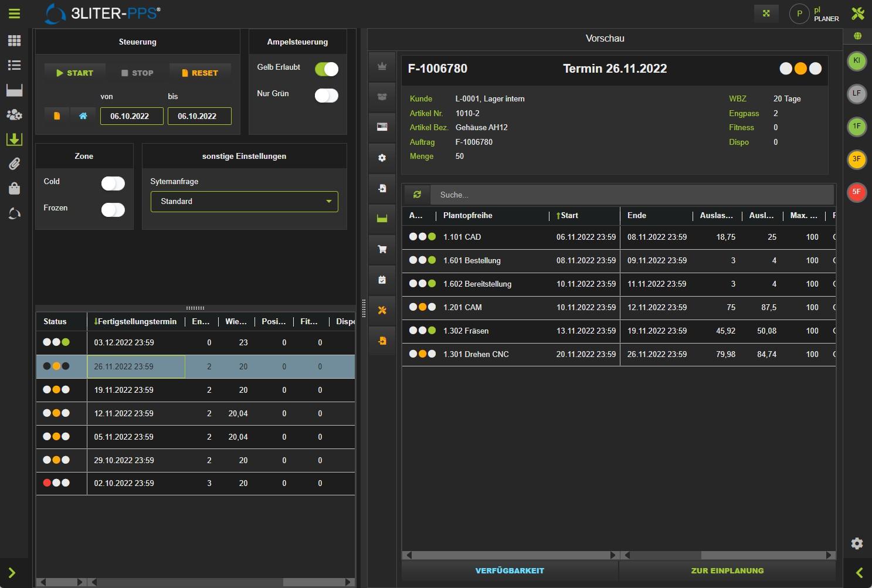Click the horizontal scrollbar under preview table right side
This screenshot has height=588, width=872.
[728, 555]
